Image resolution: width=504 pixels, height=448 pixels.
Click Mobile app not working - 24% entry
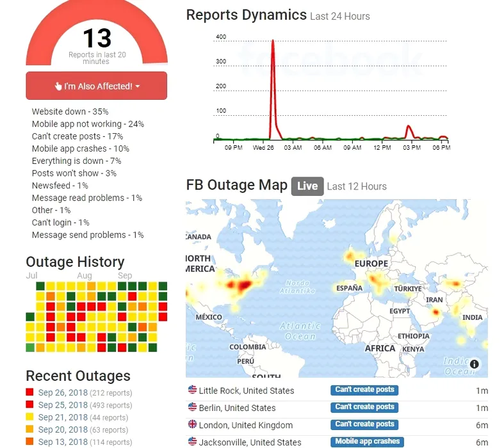coord(88,124)
